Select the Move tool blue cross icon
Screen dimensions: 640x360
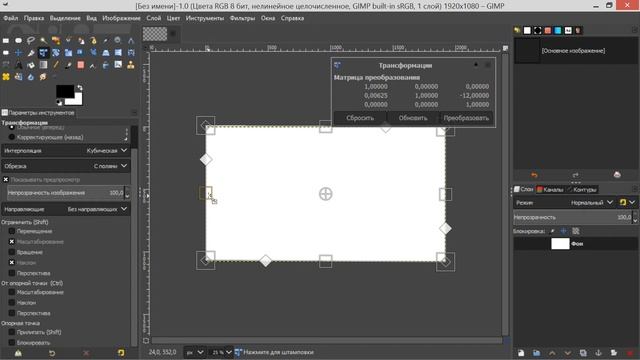(x=18, y=53)
